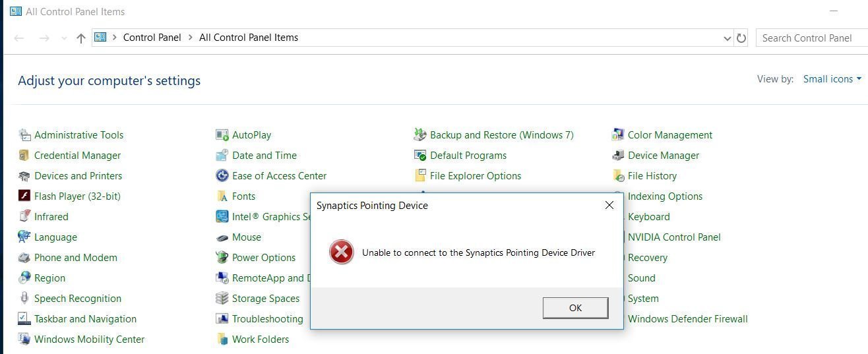Open the Troubleshooting icon
Image resolution: width=868 pixels, height=354 pixels.
click(x=222, y=319)
